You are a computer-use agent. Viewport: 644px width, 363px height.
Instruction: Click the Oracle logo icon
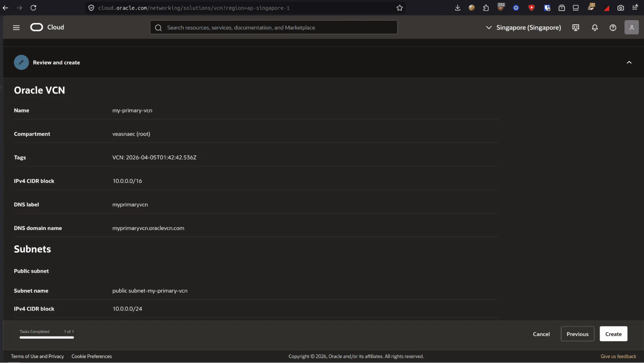36,27
